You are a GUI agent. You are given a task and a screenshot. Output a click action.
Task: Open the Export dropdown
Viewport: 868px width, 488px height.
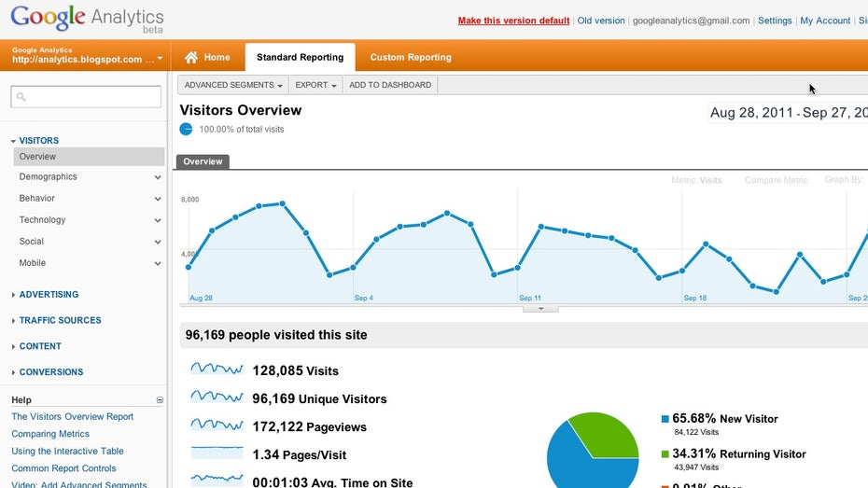(315, 85)
